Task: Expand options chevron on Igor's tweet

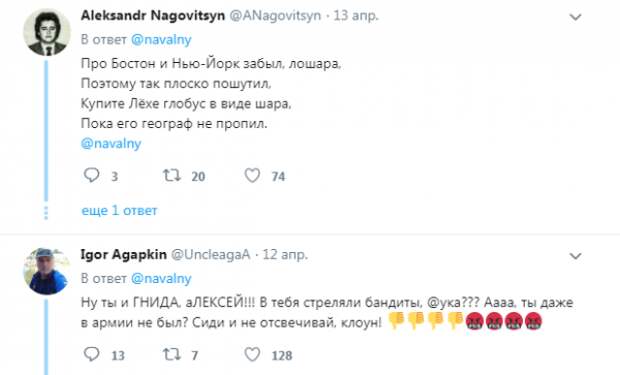Action: pos(575,256)
